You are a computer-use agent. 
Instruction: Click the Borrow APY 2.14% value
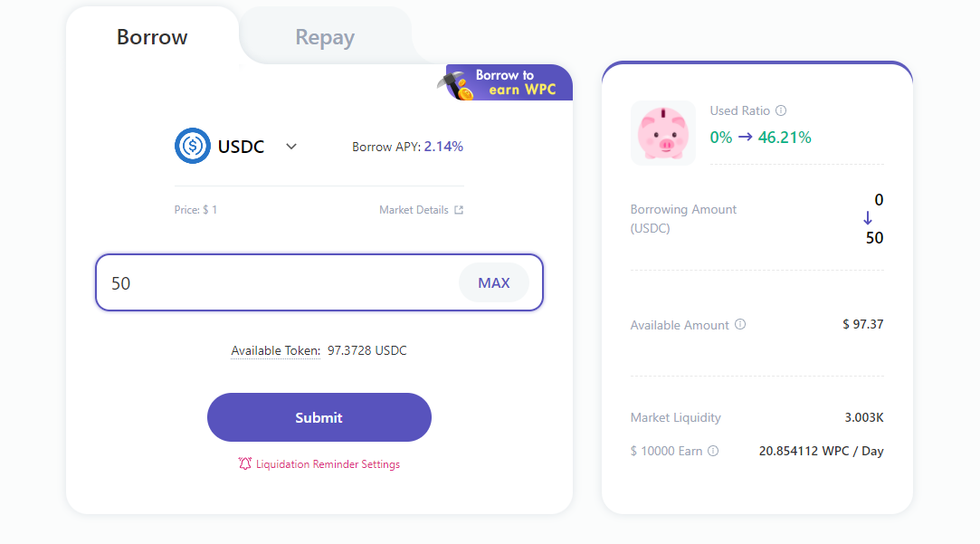click(443, 147)
